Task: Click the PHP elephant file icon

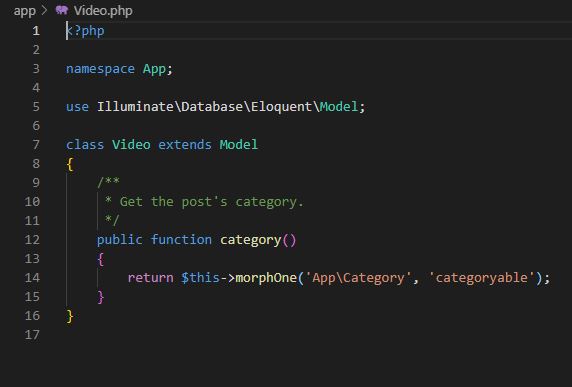Action: [62, 10]
